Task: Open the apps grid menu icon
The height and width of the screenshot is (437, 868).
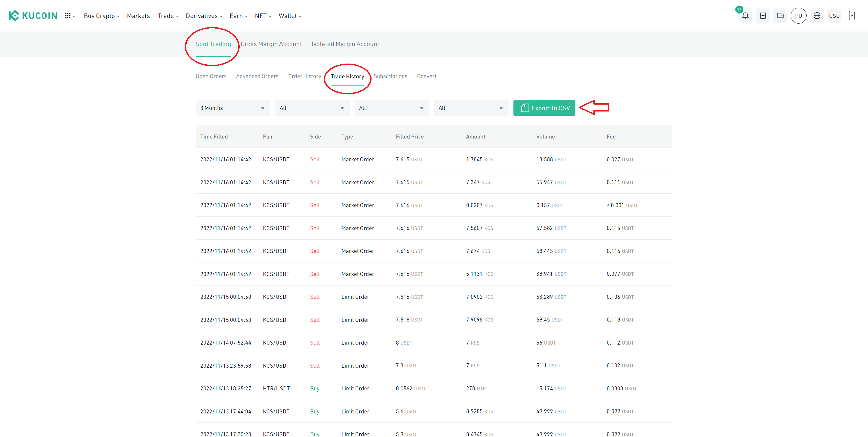Action: coord(70,16)
